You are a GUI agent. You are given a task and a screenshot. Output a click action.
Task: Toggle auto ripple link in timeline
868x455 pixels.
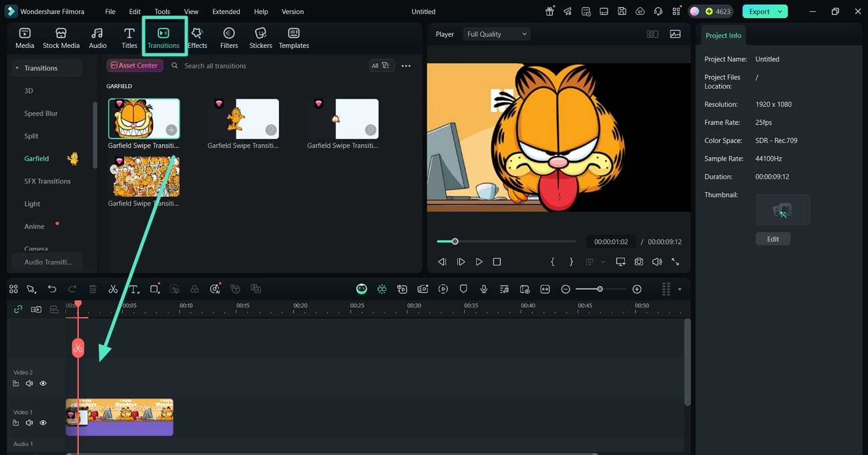tap(18, 310)
